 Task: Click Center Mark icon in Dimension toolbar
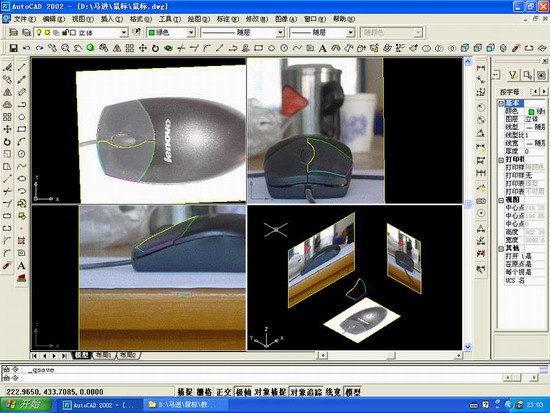click(x=481, y=213)
